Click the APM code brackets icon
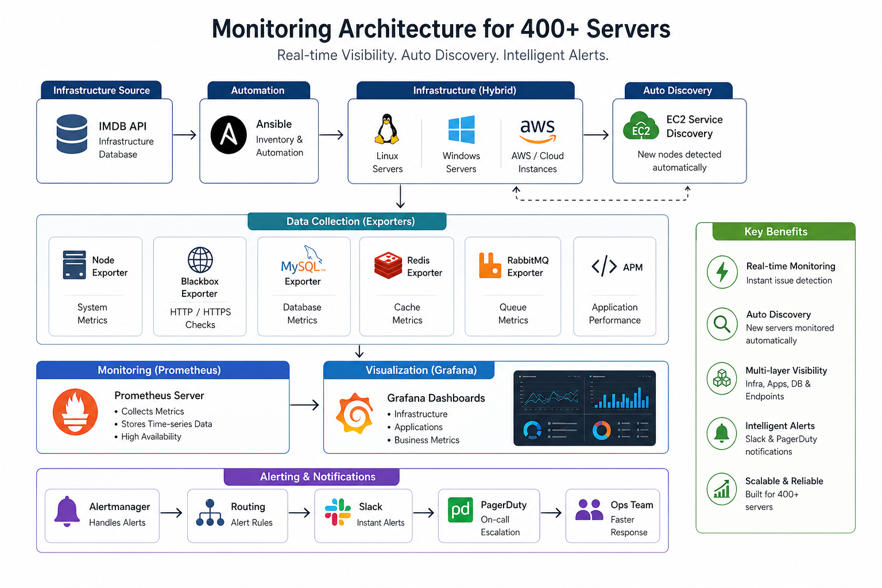The height and width of the screenshot is (588, 882). point(605,266)
